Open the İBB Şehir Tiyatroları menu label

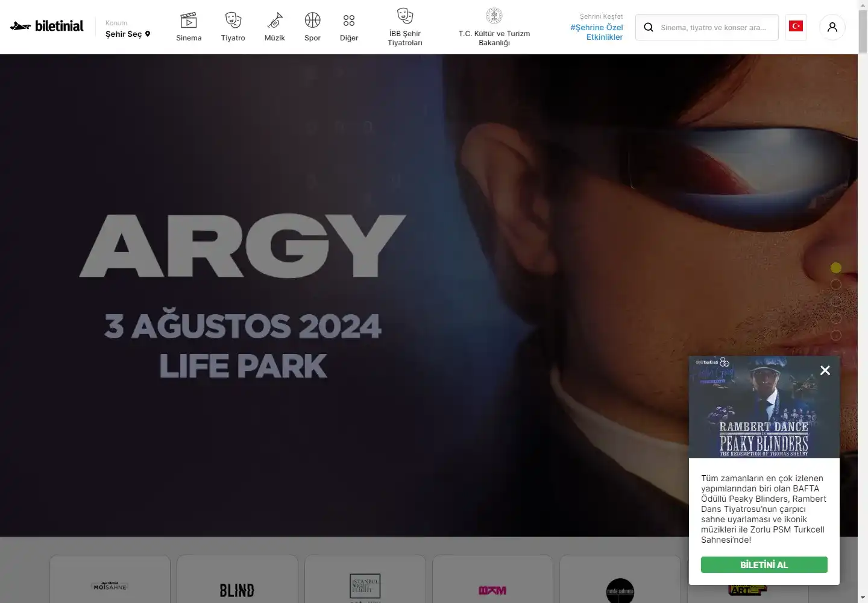coord(405,38)
